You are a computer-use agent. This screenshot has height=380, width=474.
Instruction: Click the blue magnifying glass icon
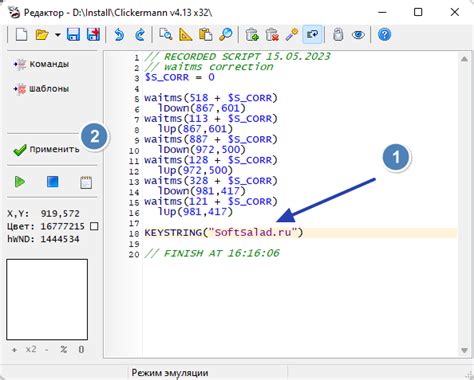[226, 35]
